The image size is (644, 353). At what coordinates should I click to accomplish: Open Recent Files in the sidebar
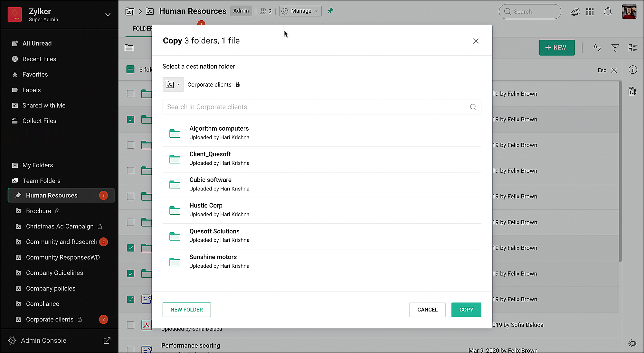(x=39, y=59)
